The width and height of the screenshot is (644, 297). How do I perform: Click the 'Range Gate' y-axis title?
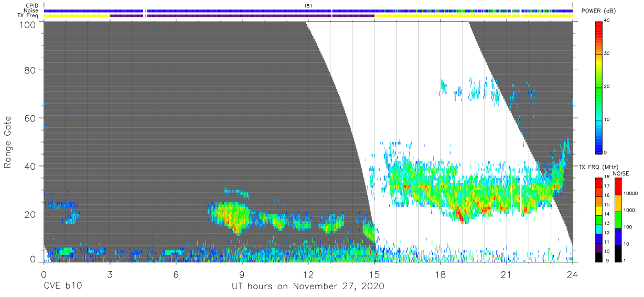coord(8,142)
